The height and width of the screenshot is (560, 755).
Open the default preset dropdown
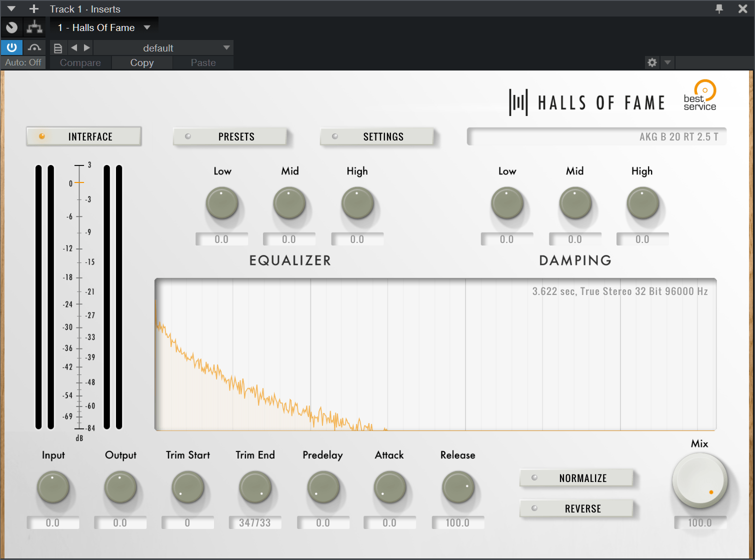(163, 48)
